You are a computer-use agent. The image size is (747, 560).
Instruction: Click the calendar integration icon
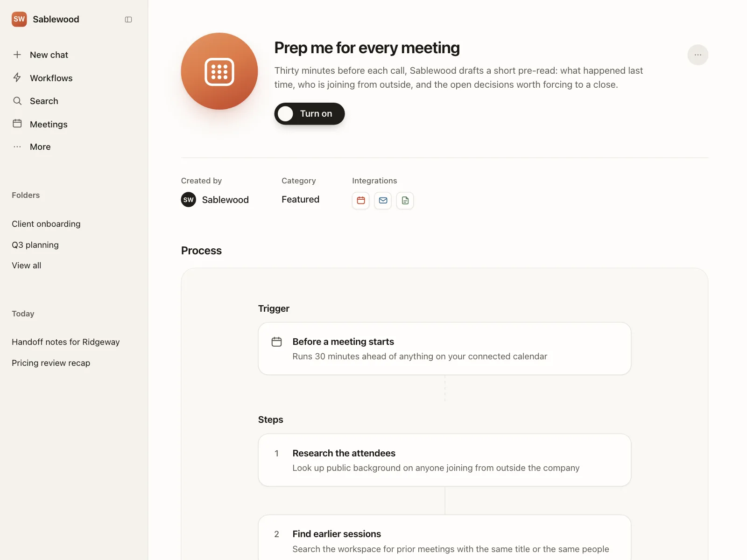click(x=361, y=201)
